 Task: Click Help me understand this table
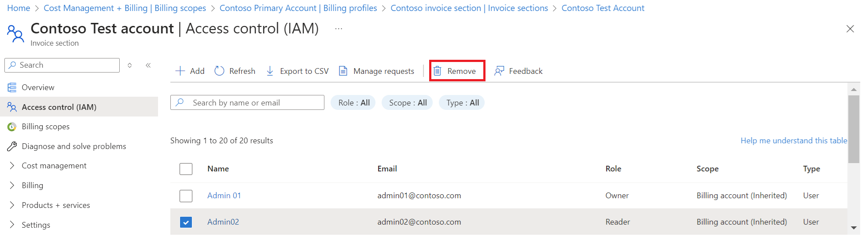[794, 141]
